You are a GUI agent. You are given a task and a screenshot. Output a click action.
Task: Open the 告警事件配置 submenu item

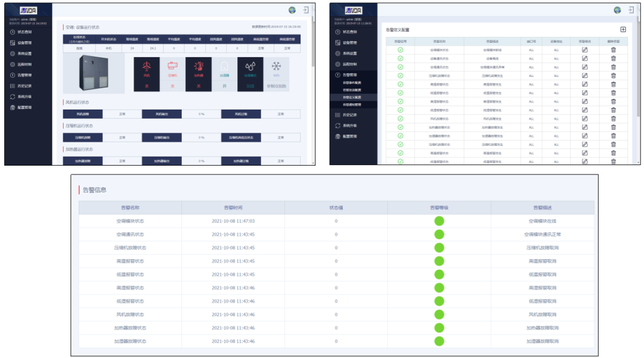pos(351,82)
